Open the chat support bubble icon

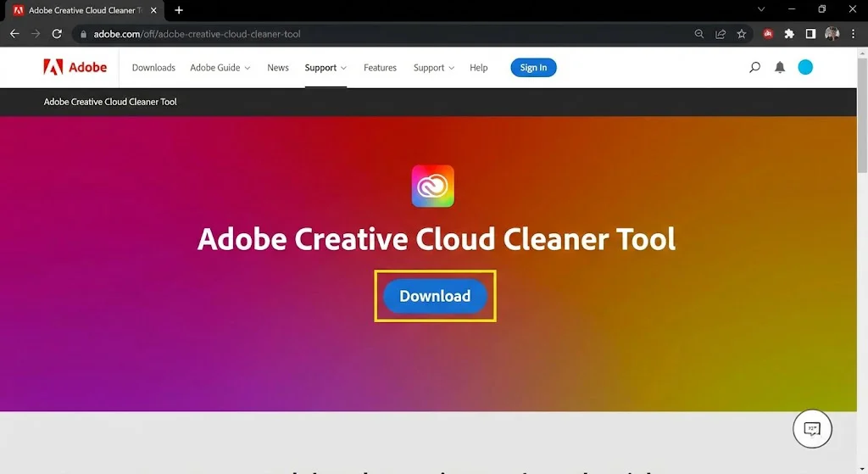(x=812, y=429)
